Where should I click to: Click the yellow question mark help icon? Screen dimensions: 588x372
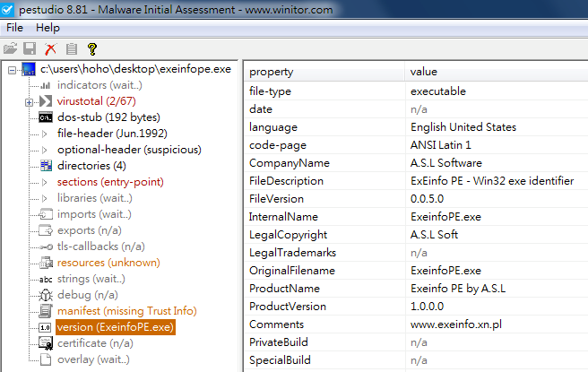click(91, 48)
